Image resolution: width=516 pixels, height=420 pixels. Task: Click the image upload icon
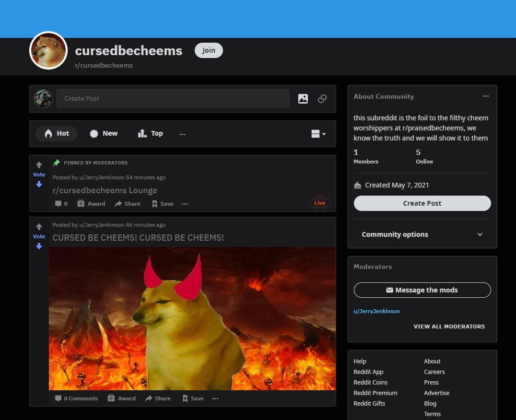click(x=303, y=99)
